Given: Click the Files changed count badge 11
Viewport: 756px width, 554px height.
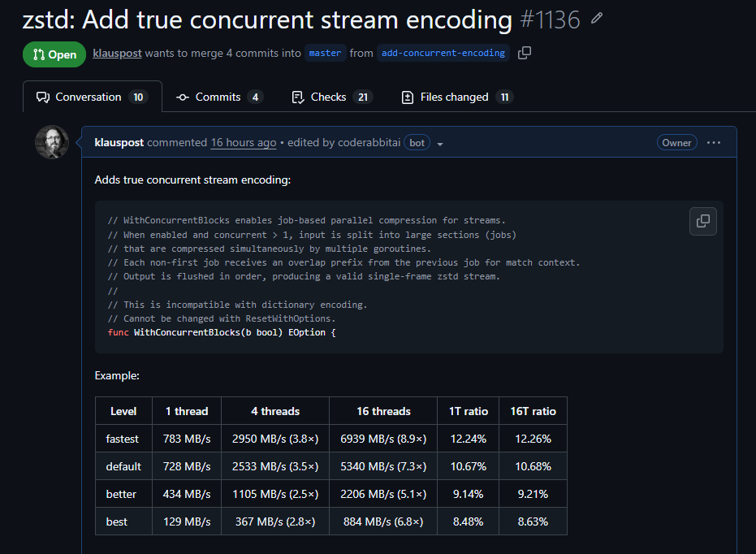Looking at the screenshot, I should tap(504, 97).
